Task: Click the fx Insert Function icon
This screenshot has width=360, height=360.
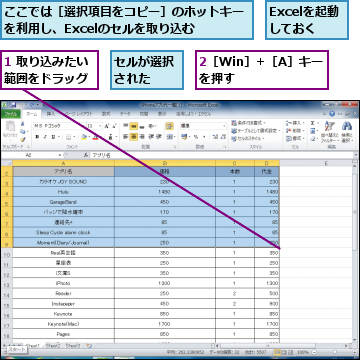Action: 86,155
